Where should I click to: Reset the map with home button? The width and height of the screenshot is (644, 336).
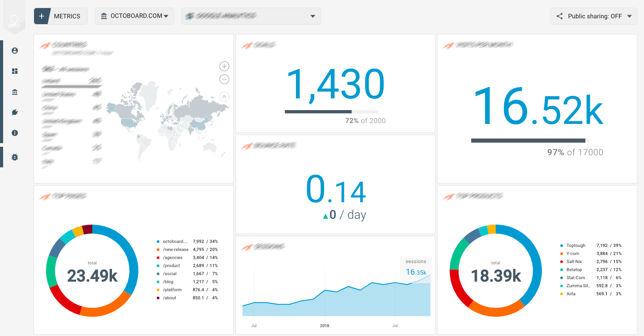click(x=224, y=96)
